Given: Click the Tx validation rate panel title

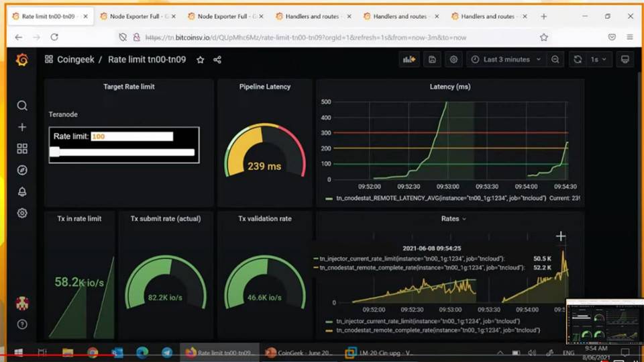Looking at the screenshot, I should [x=265, y=219].
